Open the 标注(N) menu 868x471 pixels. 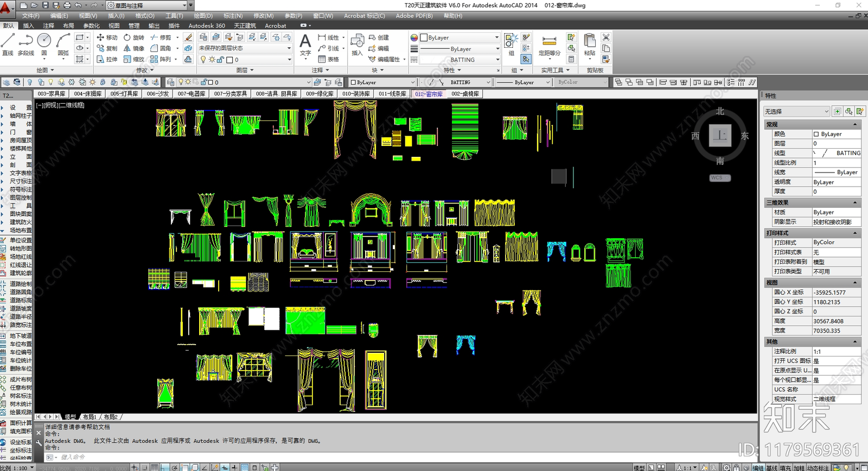233,16
